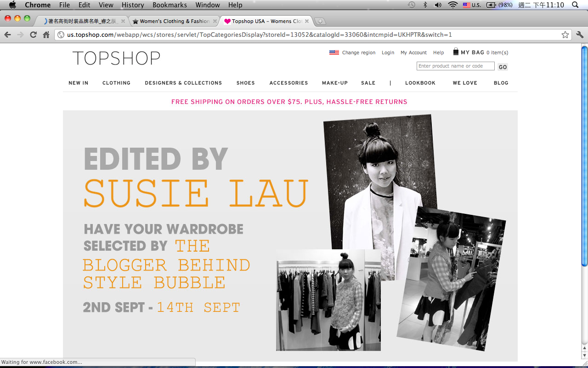
Task: Open the U.S. input source menu
Action: (472, 5)
